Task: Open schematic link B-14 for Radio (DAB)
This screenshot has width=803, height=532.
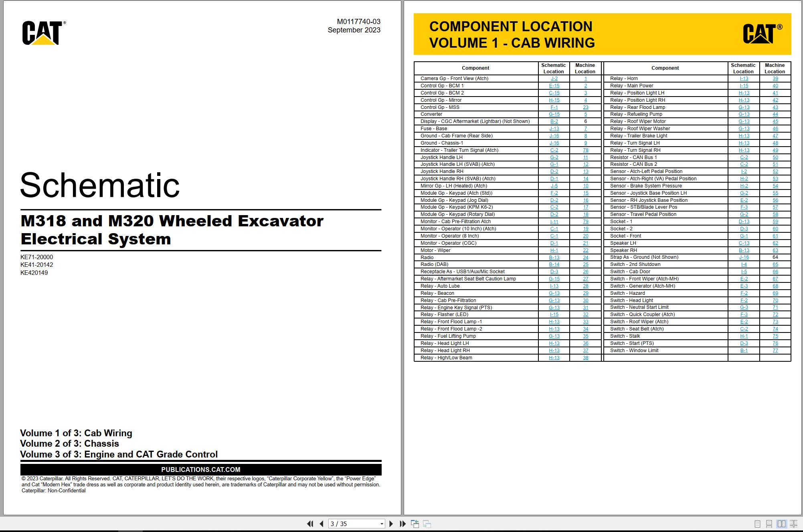Action: (x=554, y=264)
